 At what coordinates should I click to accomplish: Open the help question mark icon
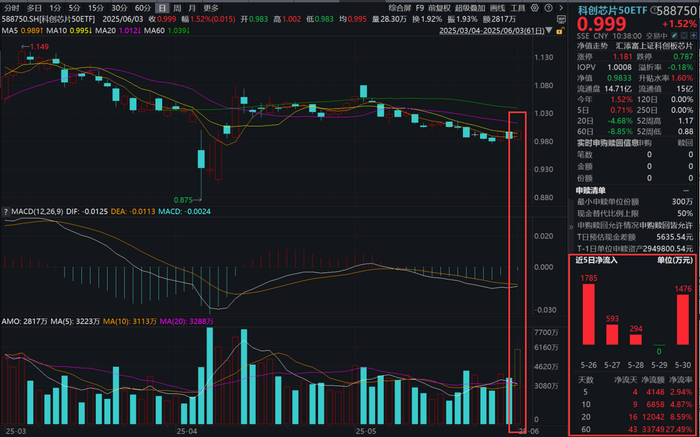[x=549, y=8]
